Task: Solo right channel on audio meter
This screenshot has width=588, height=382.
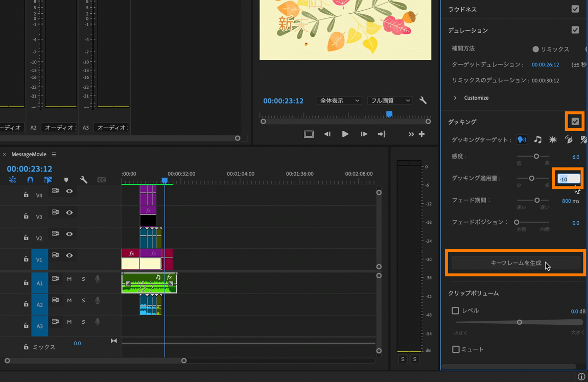Action: point(415,359)
